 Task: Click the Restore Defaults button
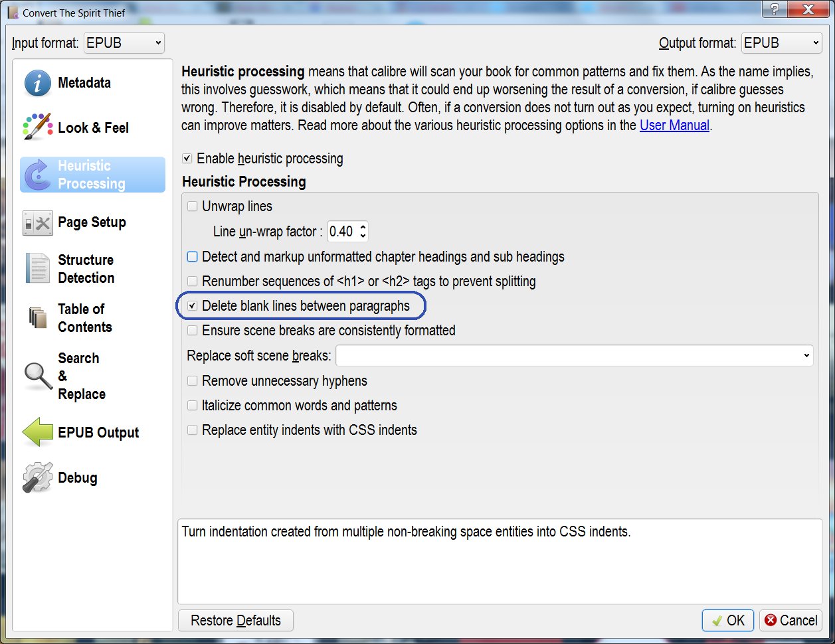236,620
